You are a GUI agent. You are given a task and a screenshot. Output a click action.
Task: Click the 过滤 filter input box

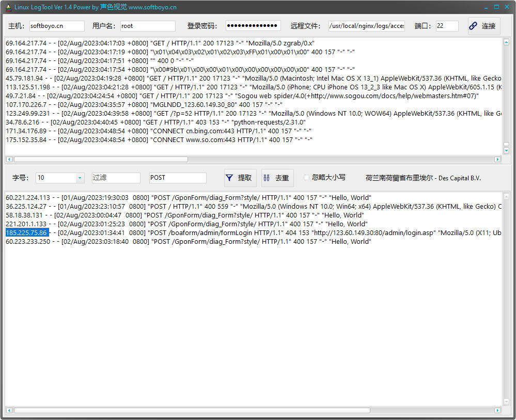pyautogui.click(x=116, y=178)
